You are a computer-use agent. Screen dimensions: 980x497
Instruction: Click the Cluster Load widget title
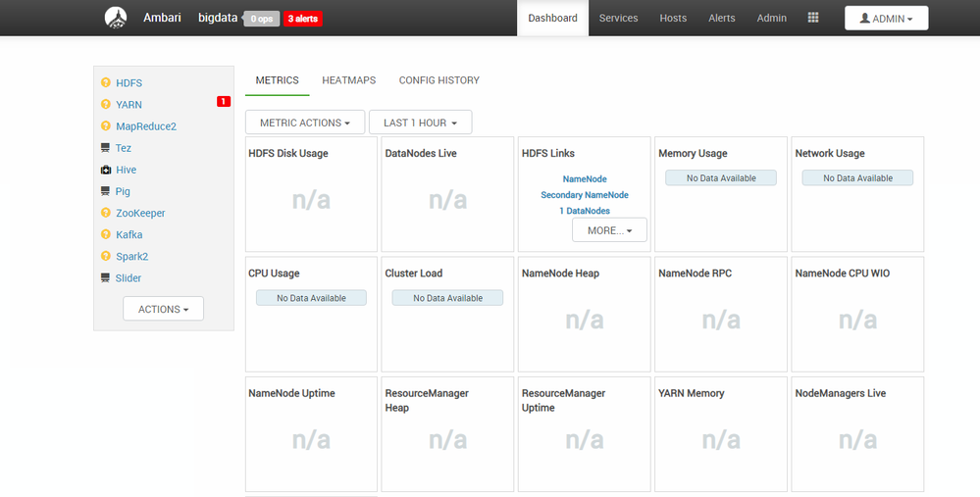(x=414, y=273)
